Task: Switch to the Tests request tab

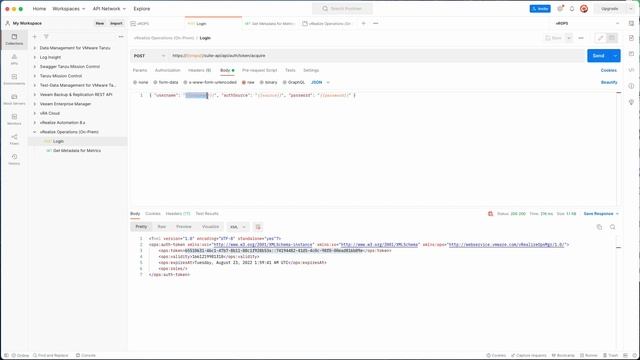Action: pos(290,70)
